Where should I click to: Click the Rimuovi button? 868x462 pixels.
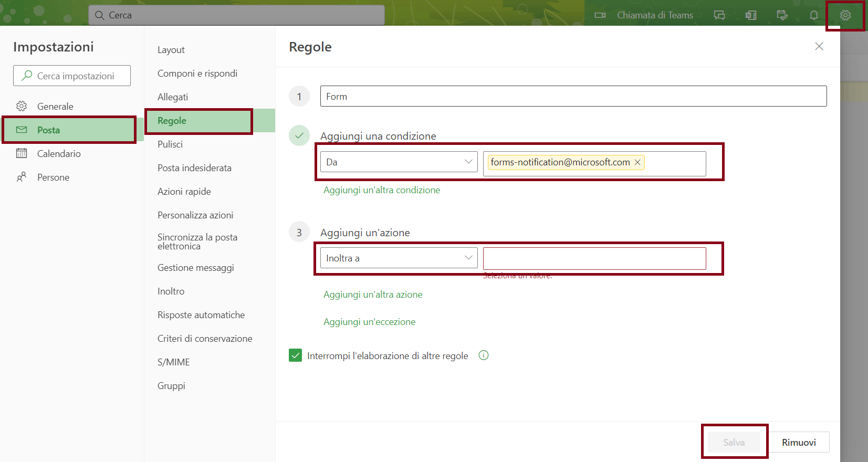(x=799, y=442)
